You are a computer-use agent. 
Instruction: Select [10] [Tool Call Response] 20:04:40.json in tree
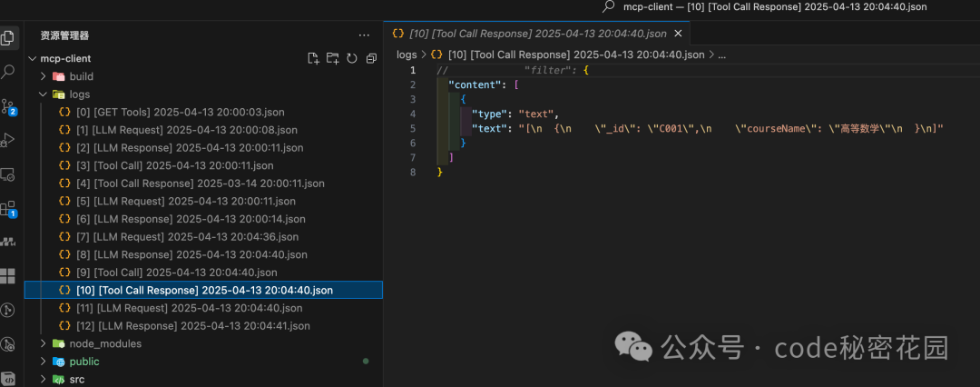204,290
